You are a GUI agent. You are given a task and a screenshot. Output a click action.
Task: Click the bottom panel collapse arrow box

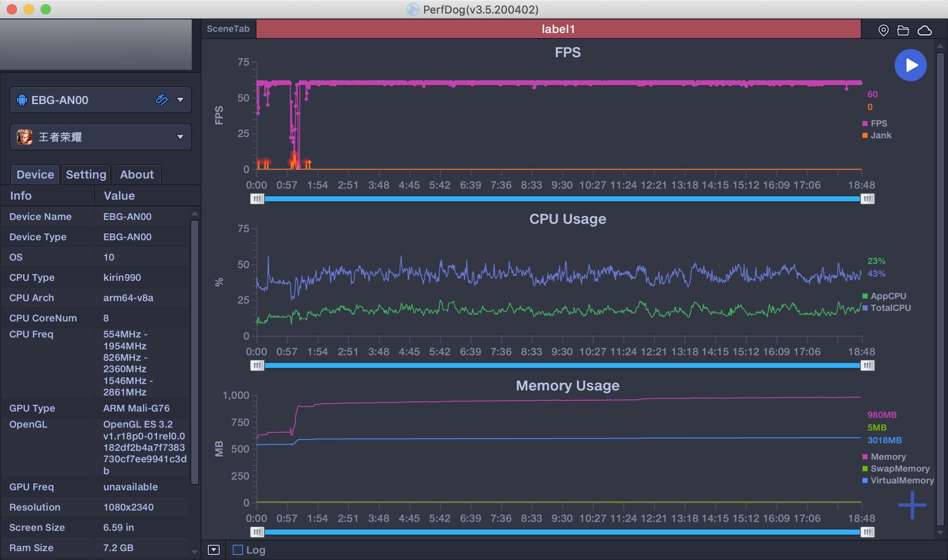coord(213,550)
